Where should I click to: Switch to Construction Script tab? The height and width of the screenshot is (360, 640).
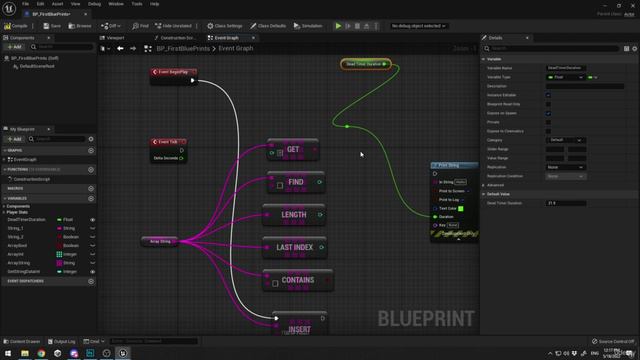pos(176,38)
